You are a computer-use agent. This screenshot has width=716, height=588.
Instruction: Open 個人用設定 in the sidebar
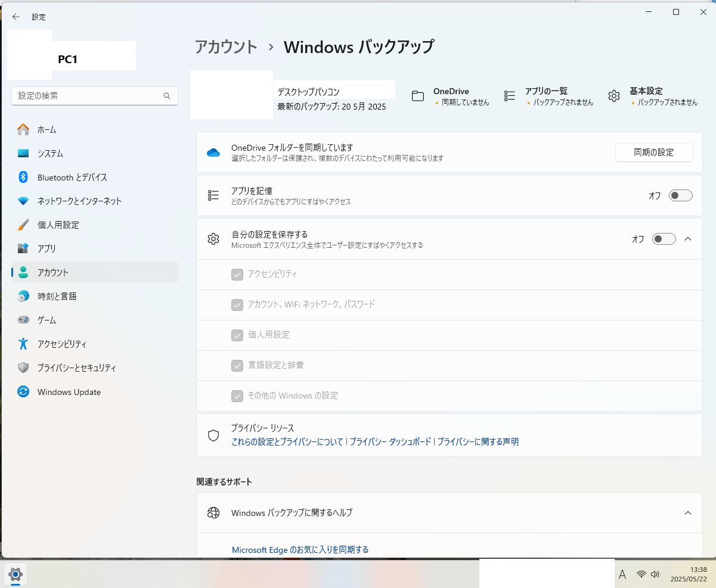(95, 225)
